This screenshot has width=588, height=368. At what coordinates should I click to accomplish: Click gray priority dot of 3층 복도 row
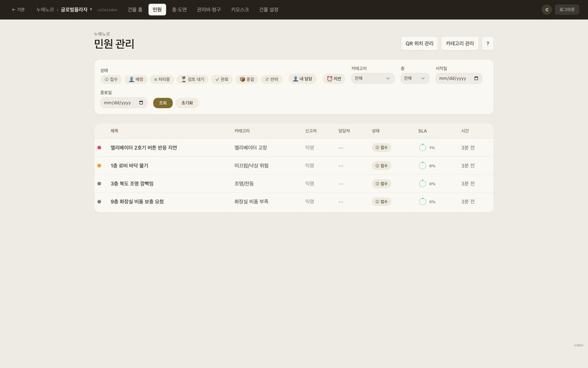click(x=99, y=184)
